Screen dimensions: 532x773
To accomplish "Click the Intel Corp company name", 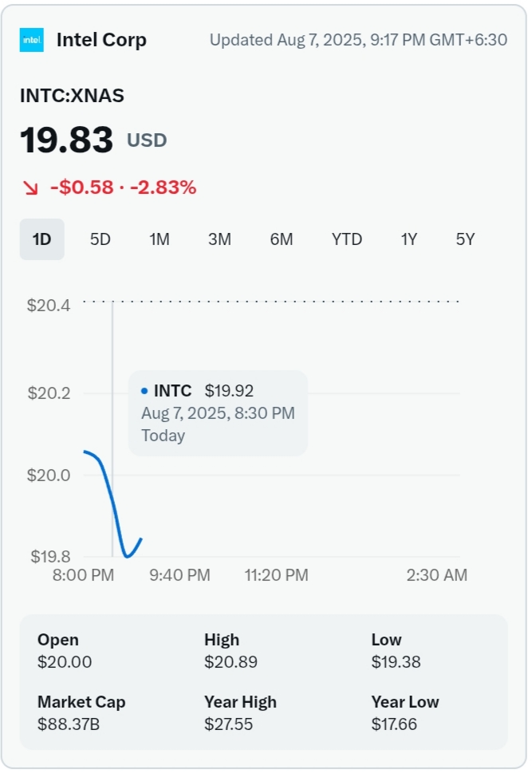I will [x=101, y=40].
